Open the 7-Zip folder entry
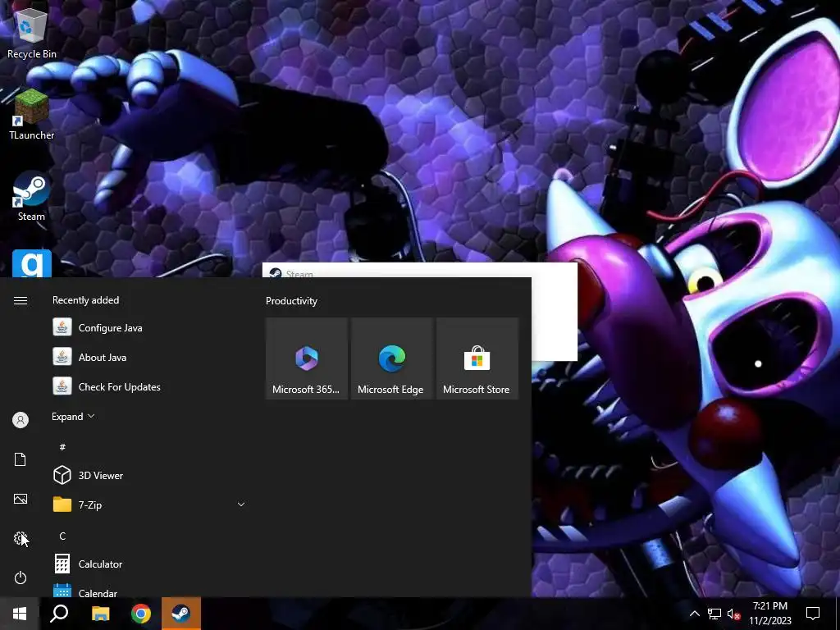 tap(150, 504)
